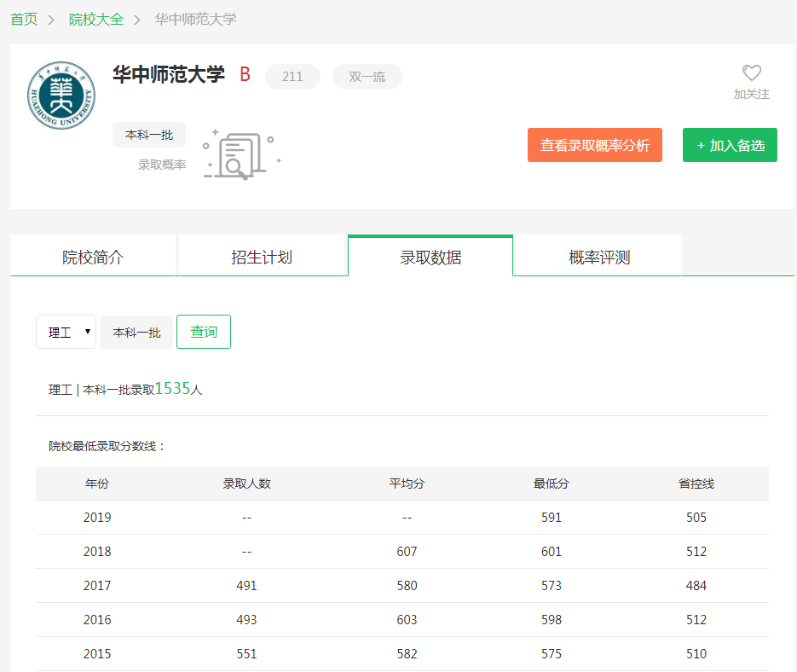Click the 本科一批 tag under the school name
Viewport: 797px width, 672px height.
coord(149,135)
